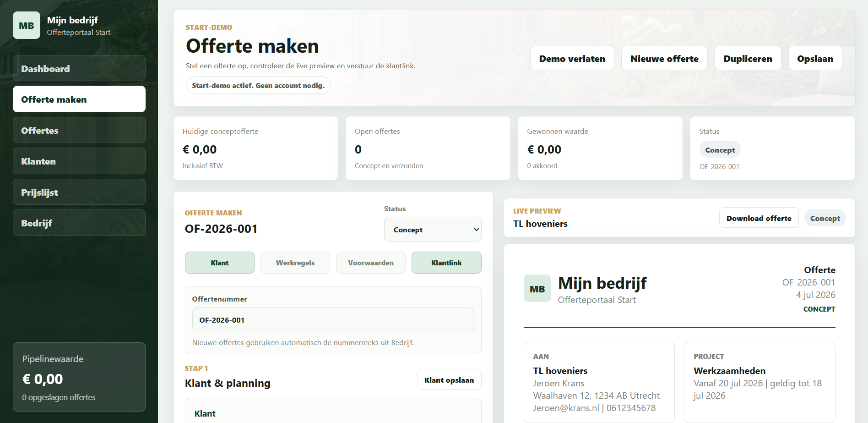Click the Download offerte button

(x=759, y=218)
